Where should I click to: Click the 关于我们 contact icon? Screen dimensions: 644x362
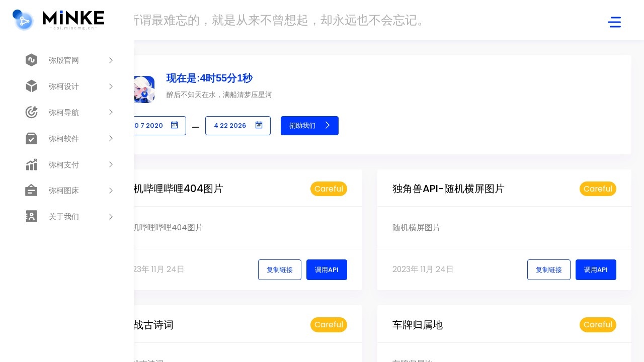point(31,217)
